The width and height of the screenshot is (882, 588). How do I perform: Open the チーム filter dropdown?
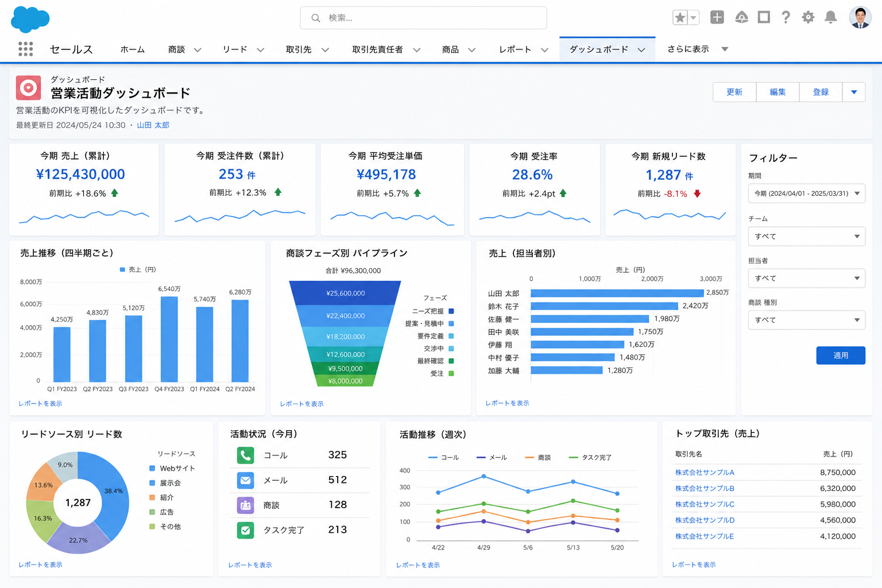pyautogui.click(x=806, y=236)
